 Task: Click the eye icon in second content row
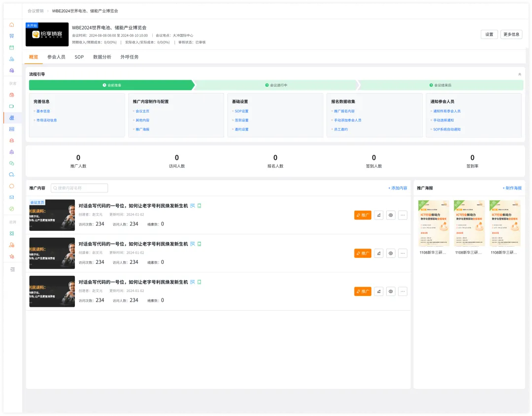[391, 253]
